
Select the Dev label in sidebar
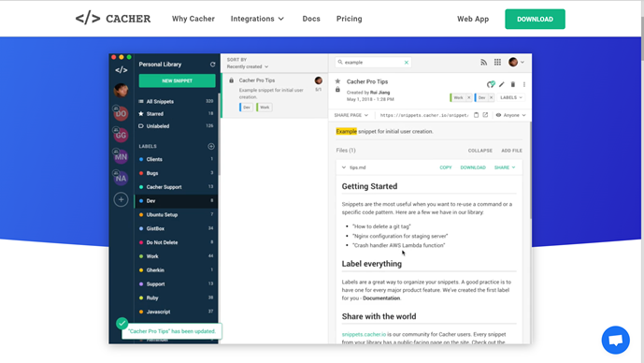tap(177, 200)
